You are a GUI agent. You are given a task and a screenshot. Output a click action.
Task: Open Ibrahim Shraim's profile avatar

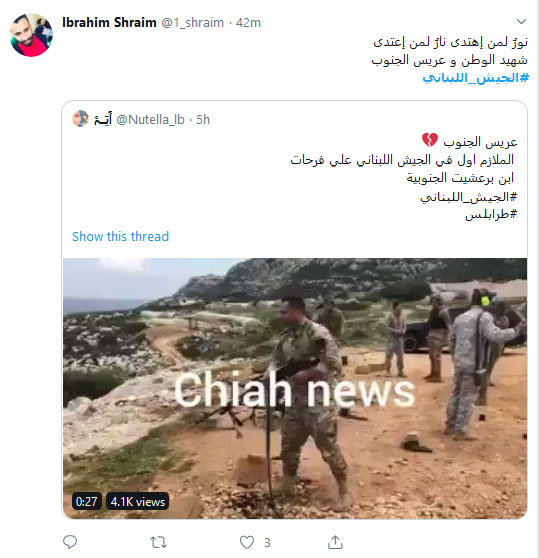point(31,35)
